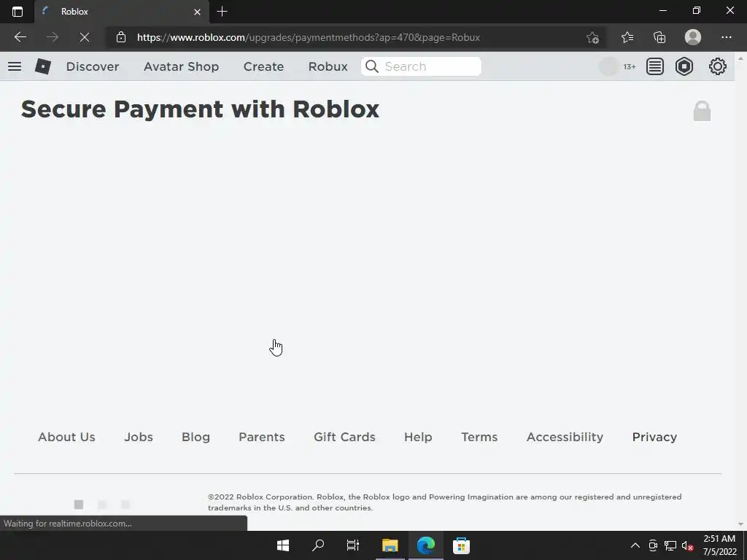Open the Robux balance icon
Screen dimensions: 747x560
684,66
